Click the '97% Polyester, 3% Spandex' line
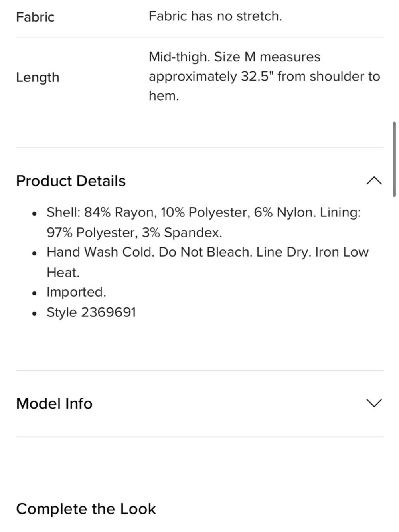The image size is (399, 532). [x=134, y=232]
